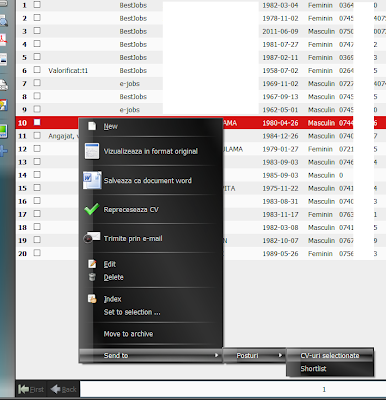386x400 pixels.
Task: Click row number 19
Action: coord(22,240)
